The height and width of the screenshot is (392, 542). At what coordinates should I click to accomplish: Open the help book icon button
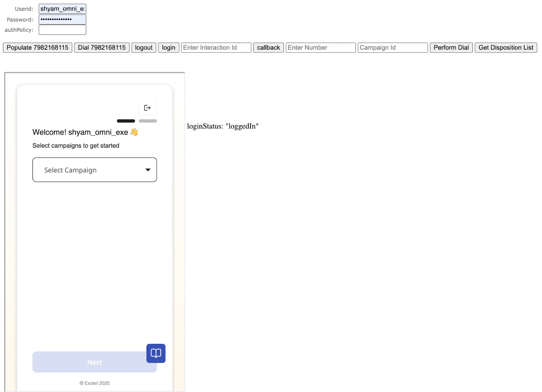[x=156, y=353]
